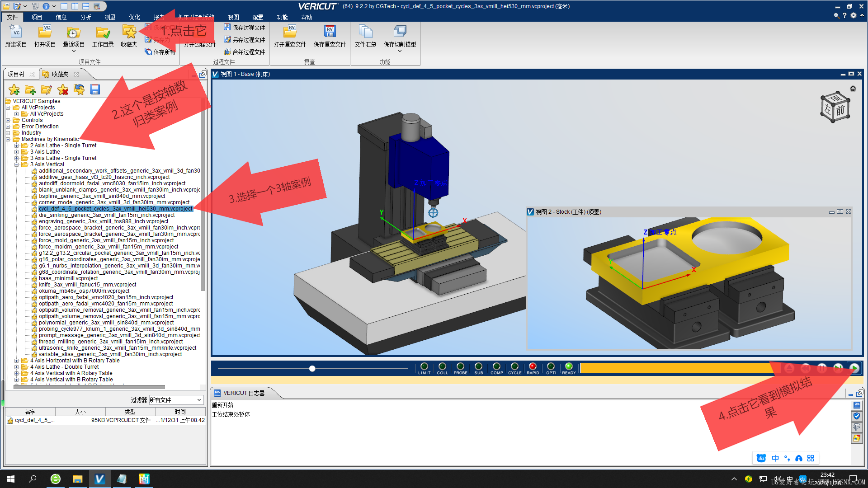Screen dimensions: 868x488
Task: Click the home view icon above cube
Action: pos(853,89)
